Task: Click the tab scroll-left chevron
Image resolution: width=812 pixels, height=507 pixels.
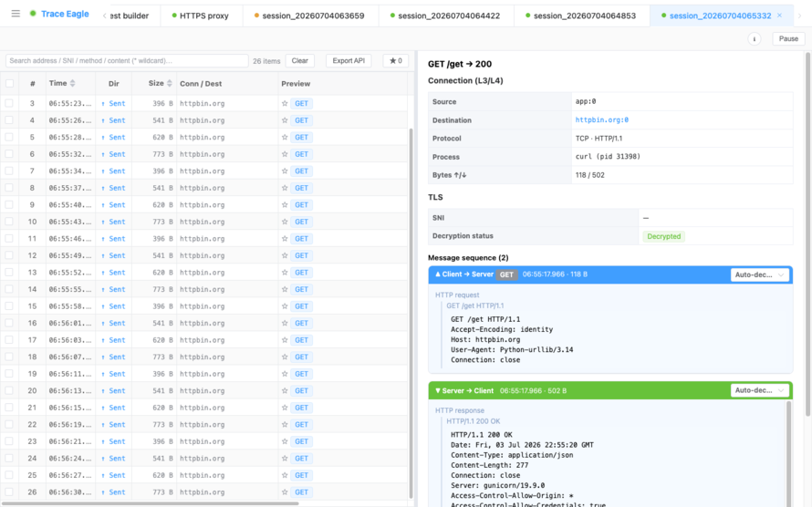Action: (x=105, y=16)
